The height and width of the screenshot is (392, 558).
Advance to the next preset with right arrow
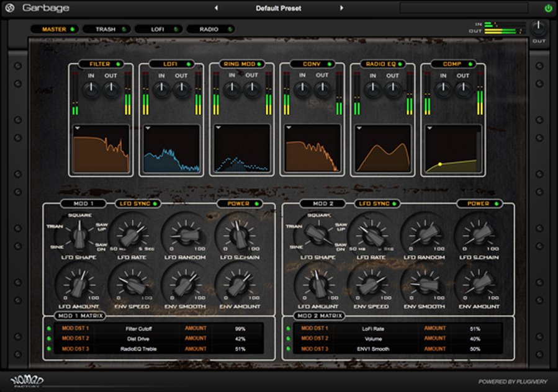342,7
